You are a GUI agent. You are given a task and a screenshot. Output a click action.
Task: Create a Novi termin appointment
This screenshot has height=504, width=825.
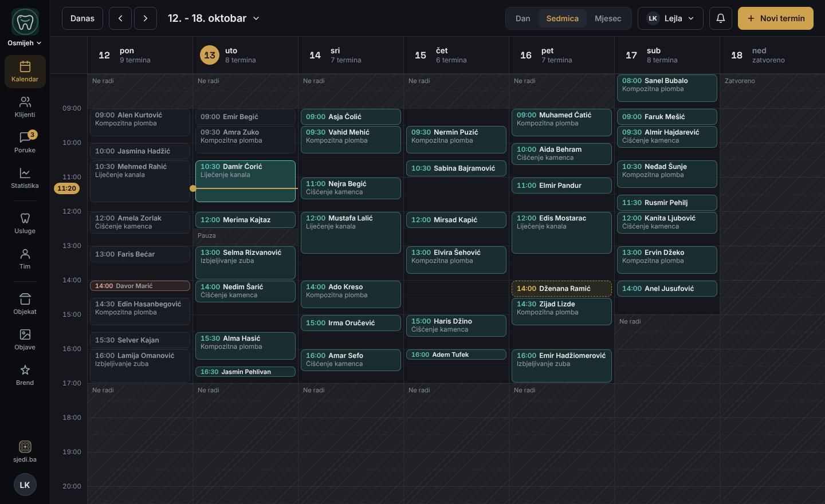pyautogui.click(x=776, y=18)
